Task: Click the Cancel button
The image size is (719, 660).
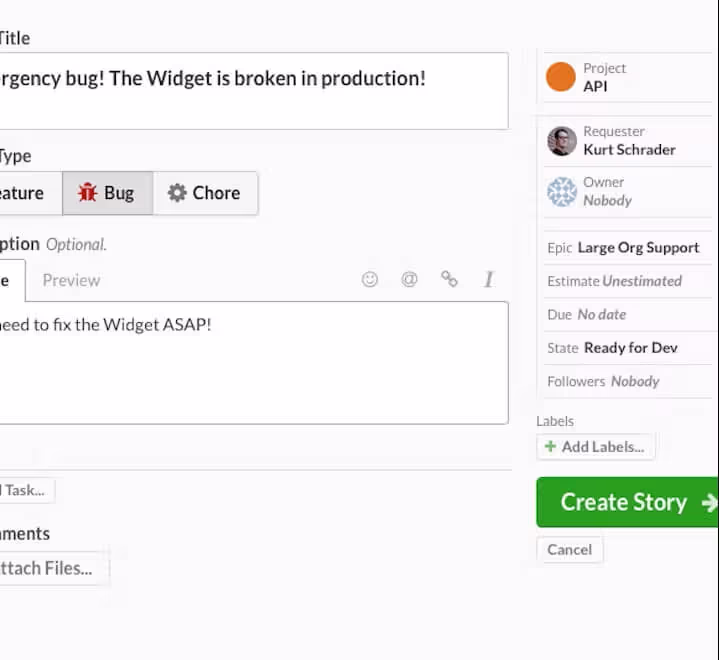Action: (x=570, y=549)
